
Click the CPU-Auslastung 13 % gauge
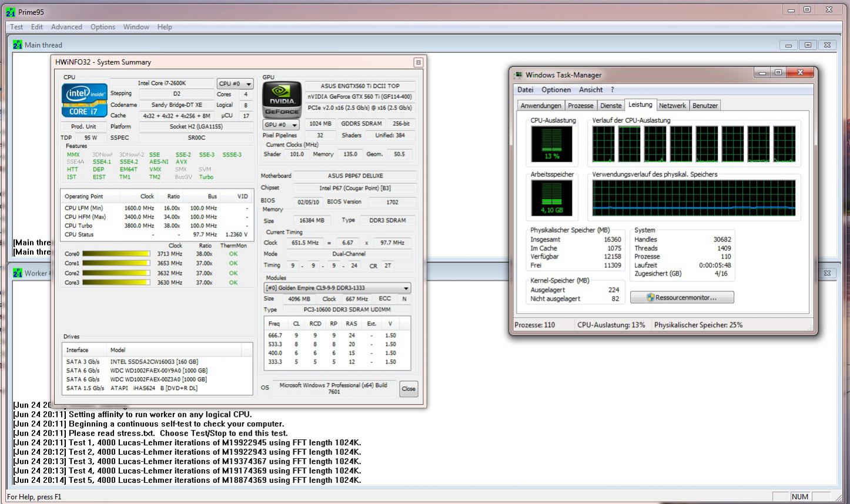point(552,144)
